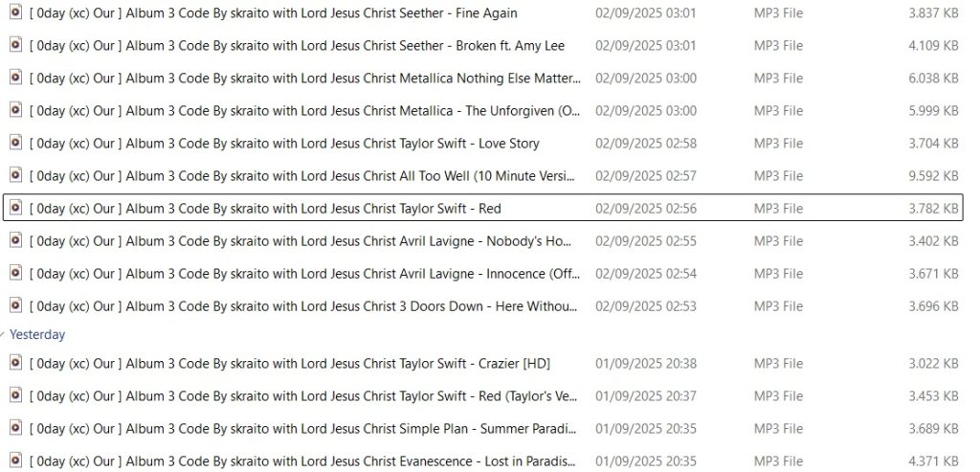Click the icon for Evanescence Lost in Paradise file

(x=15, y=461)
